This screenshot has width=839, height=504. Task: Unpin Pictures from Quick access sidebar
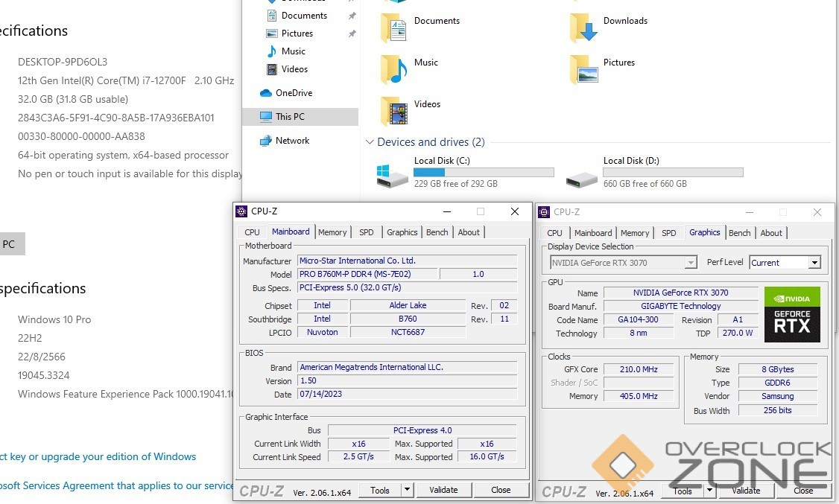352,34
